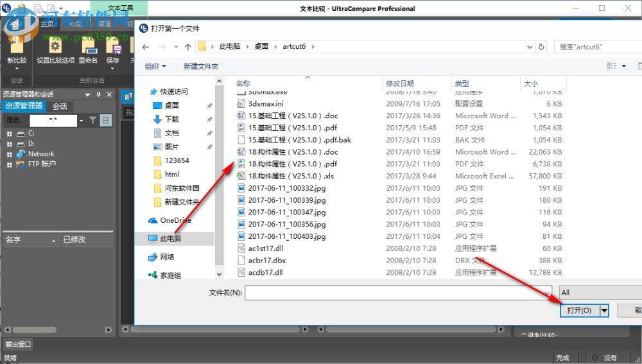
Task: Open the panel options dropdown arrow
Action: tap(87, 94)
